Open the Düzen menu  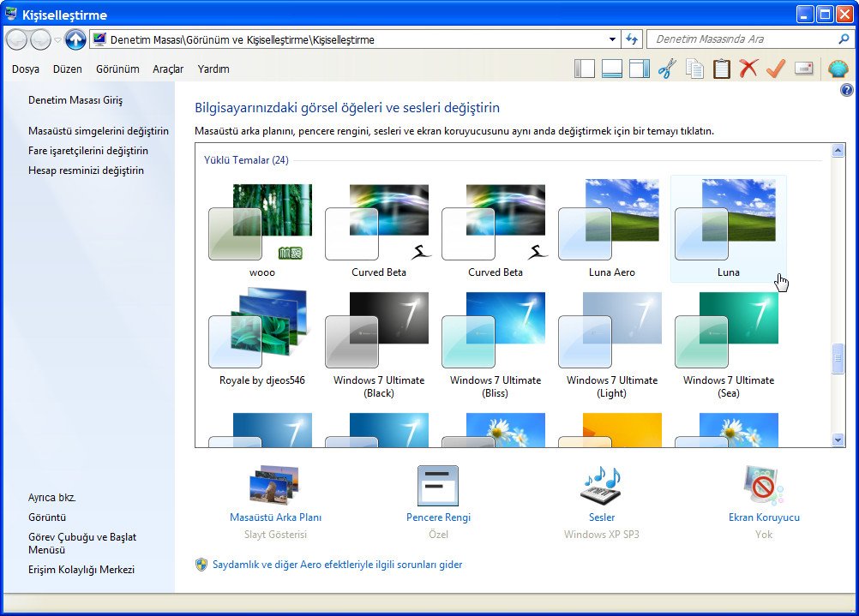click(68, 69)
